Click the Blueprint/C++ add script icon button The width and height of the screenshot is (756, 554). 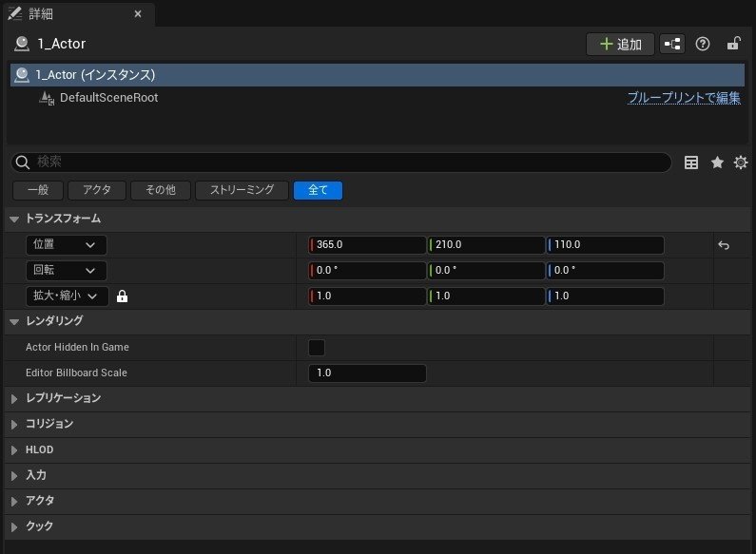672,44
